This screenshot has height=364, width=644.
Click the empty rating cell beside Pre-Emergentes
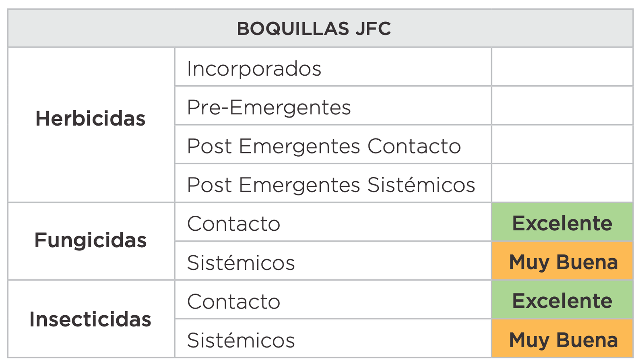[562, 106]
